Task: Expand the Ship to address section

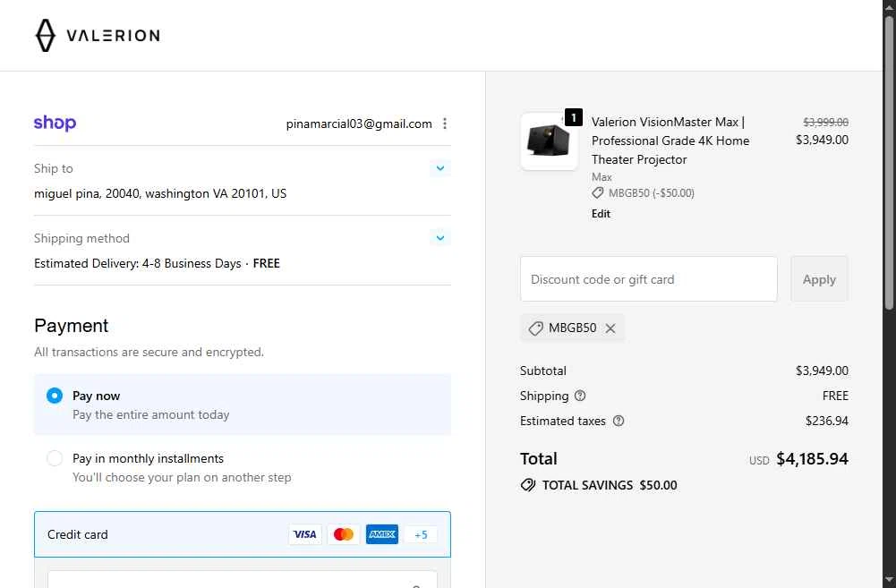Action: coord(440,168)
